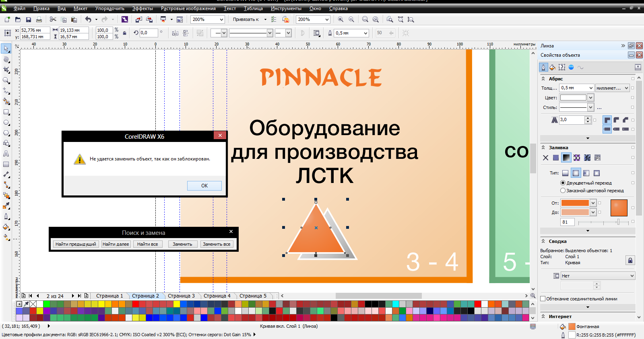Select the Freehand curve tool

6,91
